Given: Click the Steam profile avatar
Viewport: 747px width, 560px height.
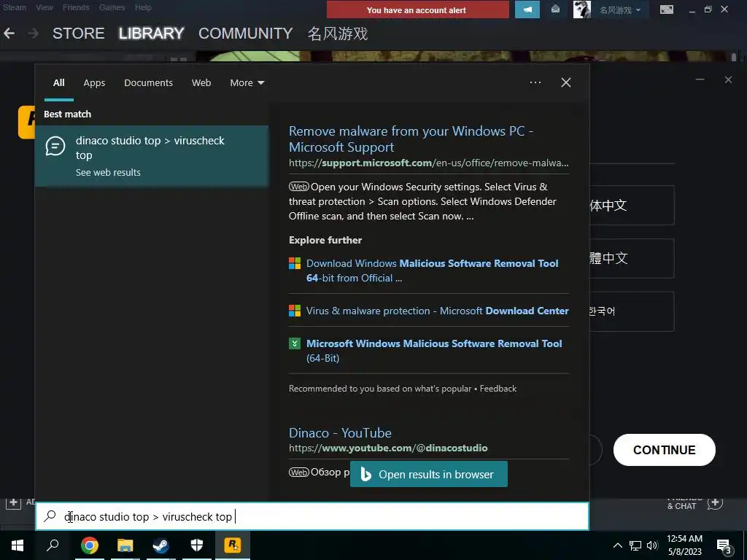Looking at the screenshot, I should point(581,9).
